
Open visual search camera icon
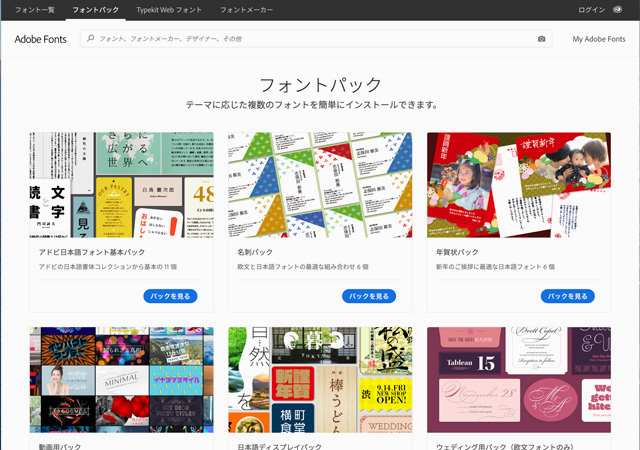[x=541, y=39]
